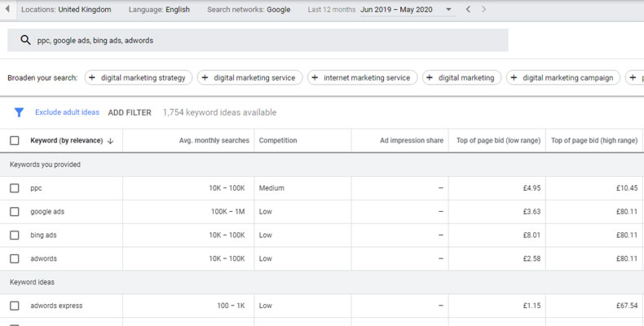The height and width of the screenshot is (326, 644).
Task: Click the search magnifier icon
Action: pyautogui.click(x=25, y=41)
